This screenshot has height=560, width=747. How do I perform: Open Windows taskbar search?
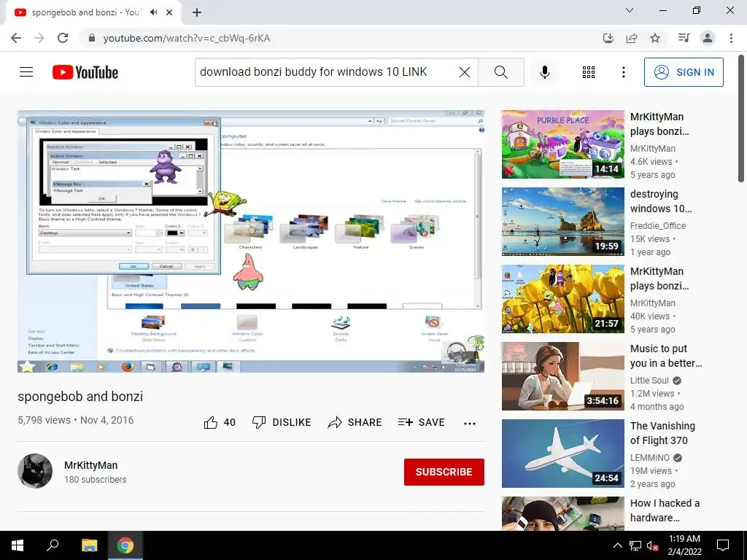click(53, 545)
